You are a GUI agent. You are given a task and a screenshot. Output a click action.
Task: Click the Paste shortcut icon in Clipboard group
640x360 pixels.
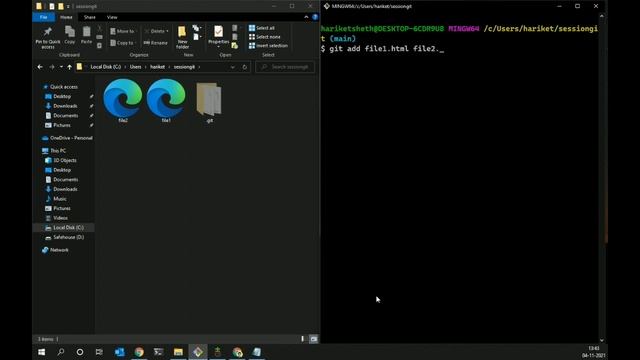(99, 46)
